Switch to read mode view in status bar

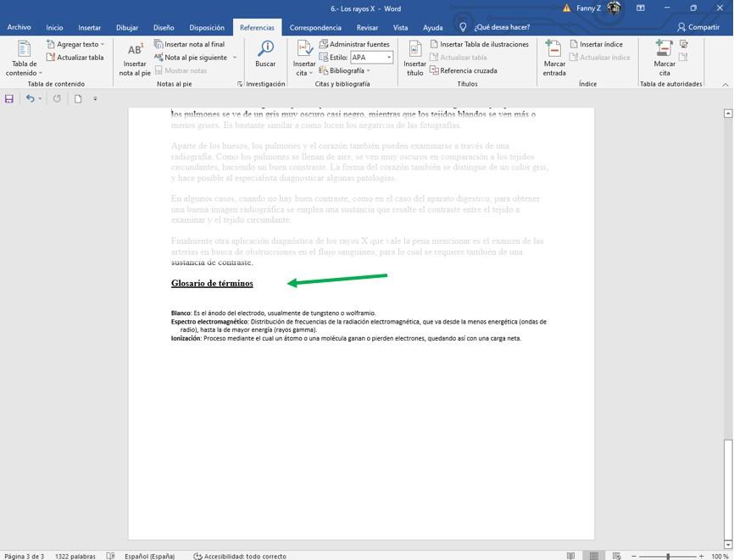pos(571,556)
